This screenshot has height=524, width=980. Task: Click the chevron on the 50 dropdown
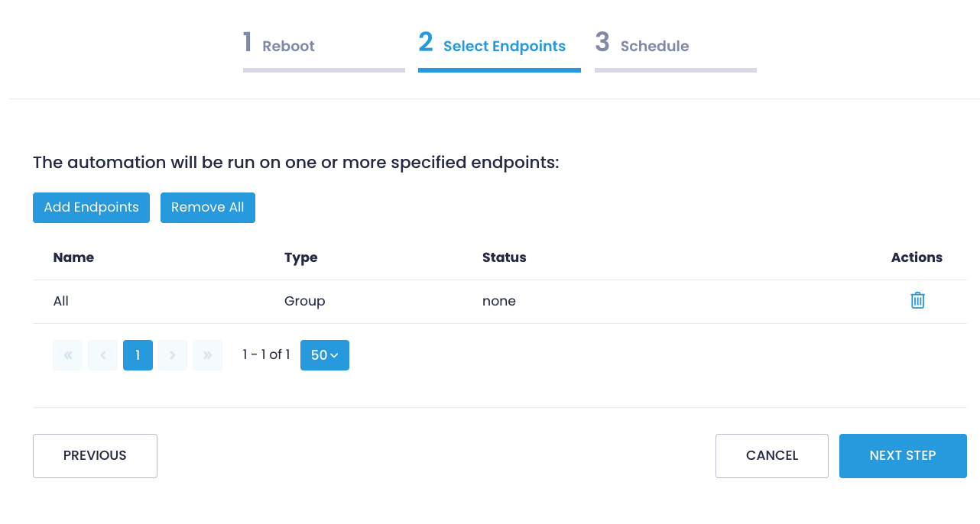[335, 354]
